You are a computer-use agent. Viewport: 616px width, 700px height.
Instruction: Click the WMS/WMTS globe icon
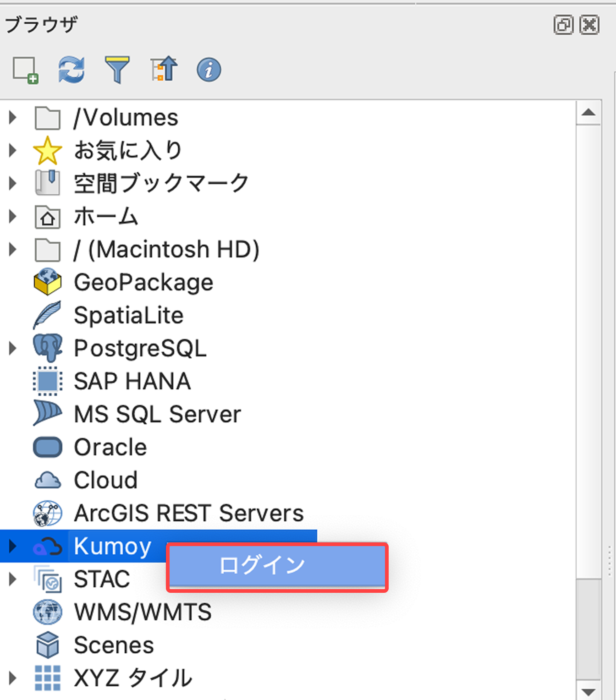[x=47, y=612]
